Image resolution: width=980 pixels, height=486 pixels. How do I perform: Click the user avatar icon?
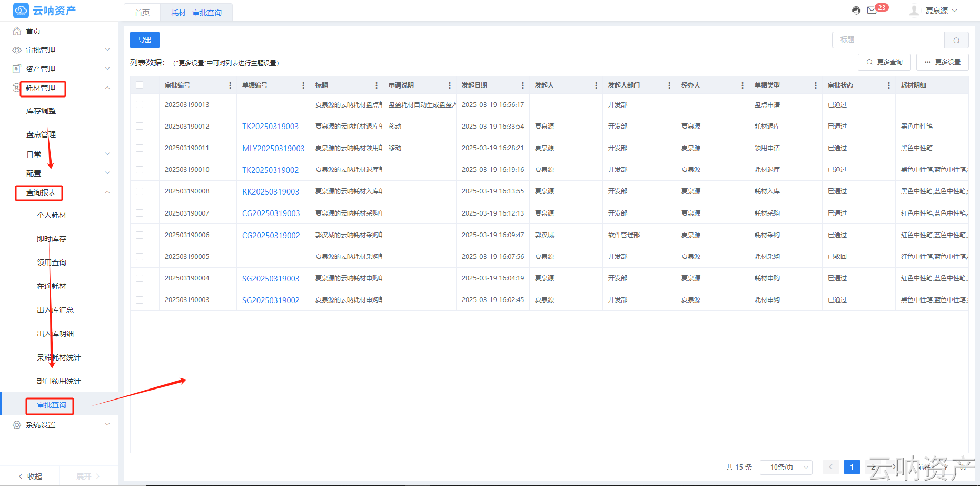pyautogui.click(x=914, y=11)
